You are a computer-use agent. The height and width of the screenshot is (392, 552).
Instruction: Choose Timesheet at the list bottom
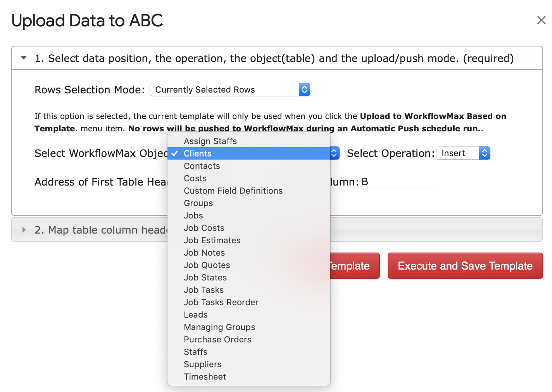coord(249,377)
